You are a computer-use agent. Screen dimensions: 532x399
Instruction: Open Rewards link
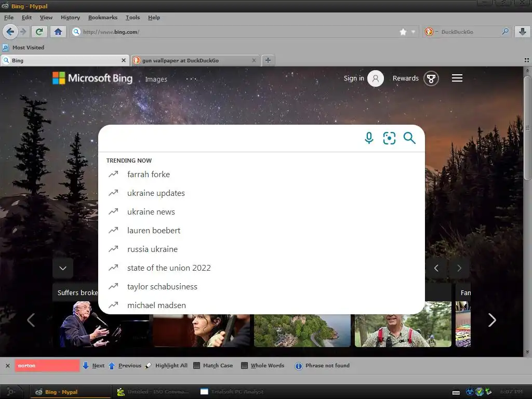click(x=405, y=78)
